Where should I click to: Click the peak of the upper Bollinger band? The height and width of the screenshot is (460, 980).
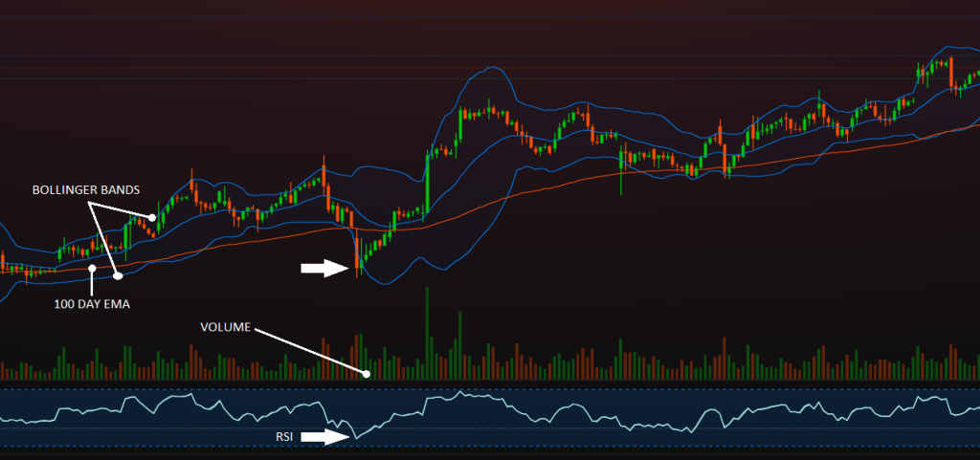point(489,69)
